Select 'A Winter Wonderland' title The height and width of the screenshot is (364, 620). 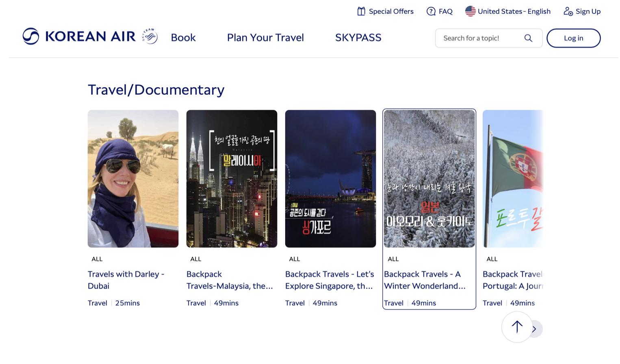tap(425, 280)
